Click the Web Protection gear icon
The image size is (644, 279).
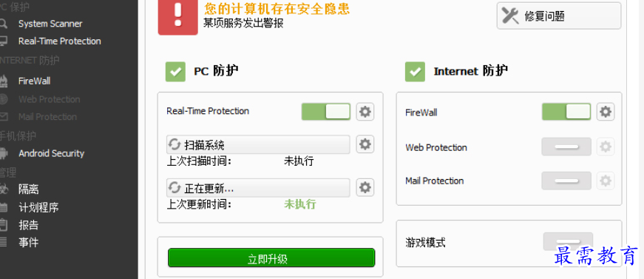(x=606, y=147)
